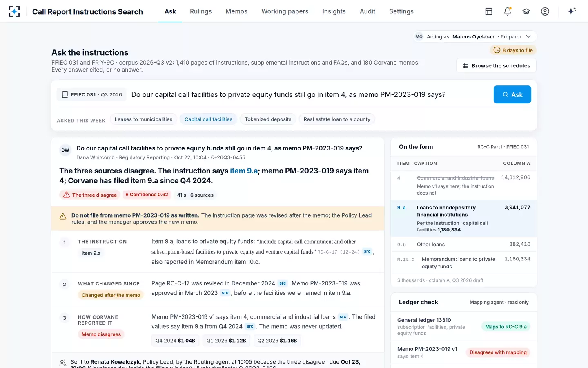Open the user account icon
The width and height of the screenshot is (588, 368).
tap(545, 11)
